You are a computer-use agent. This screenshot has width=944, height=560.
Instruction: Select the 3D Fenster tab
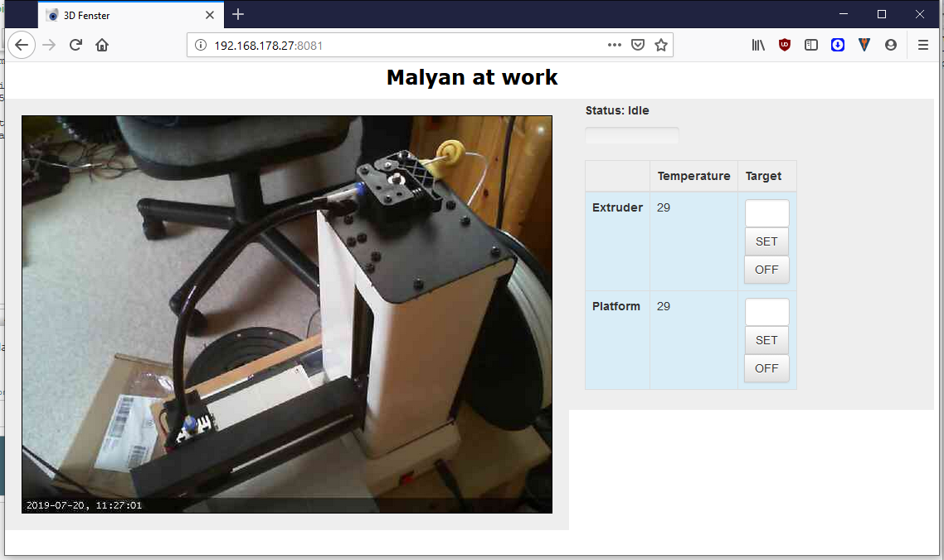pyautogui.click(x=124, y=15)
